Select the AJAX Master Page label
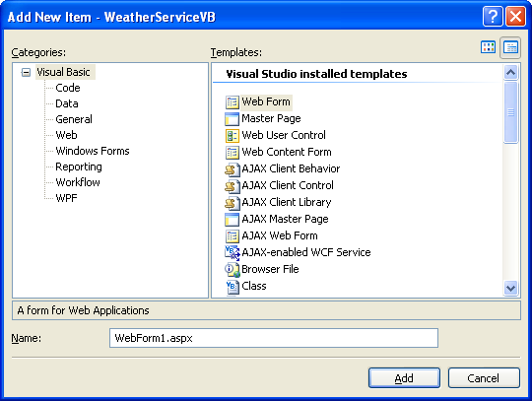Screen dimensions: 532x401 (x=285, y=219)
